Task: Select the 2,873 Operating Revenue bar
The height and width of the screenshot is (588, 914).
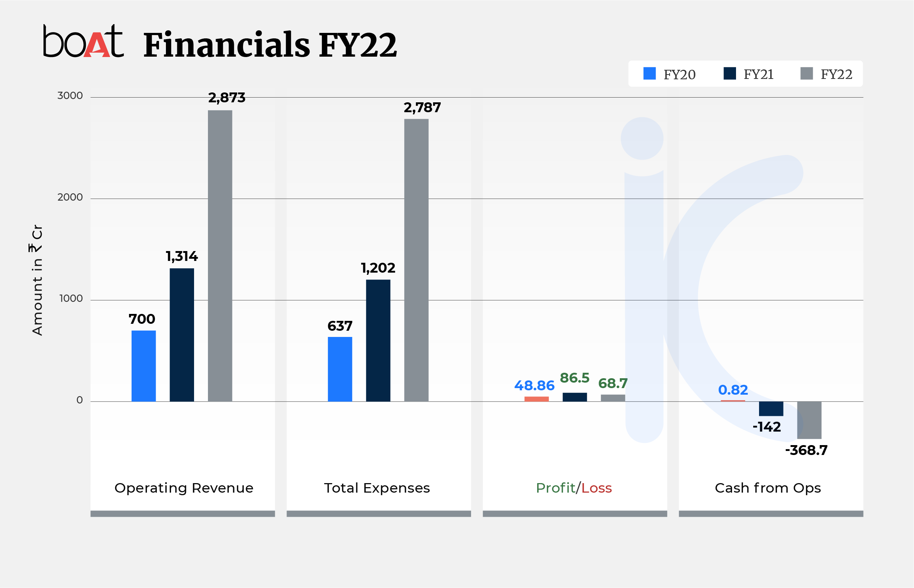Action: point(220,256)
